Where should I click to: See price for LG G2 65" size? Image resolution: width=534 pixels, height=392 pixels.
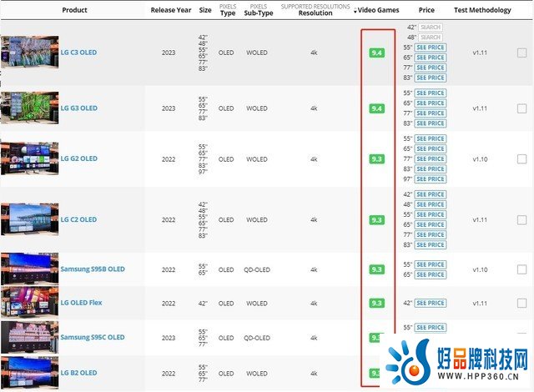tap(431, 148)
